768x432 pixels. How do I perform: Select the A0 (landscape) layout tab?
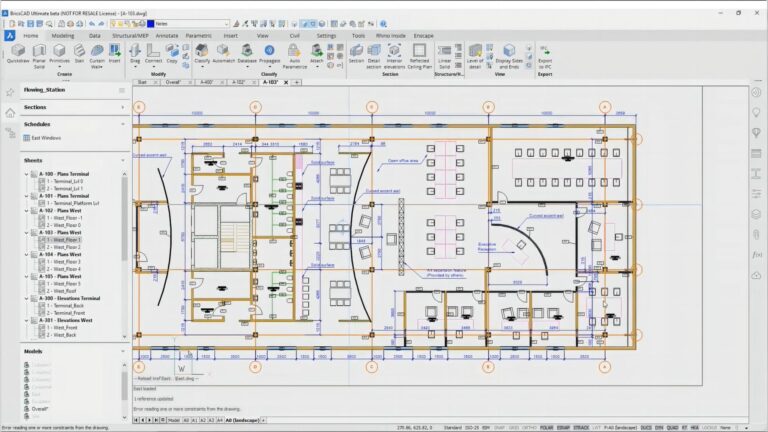click(x=242, y=420)
